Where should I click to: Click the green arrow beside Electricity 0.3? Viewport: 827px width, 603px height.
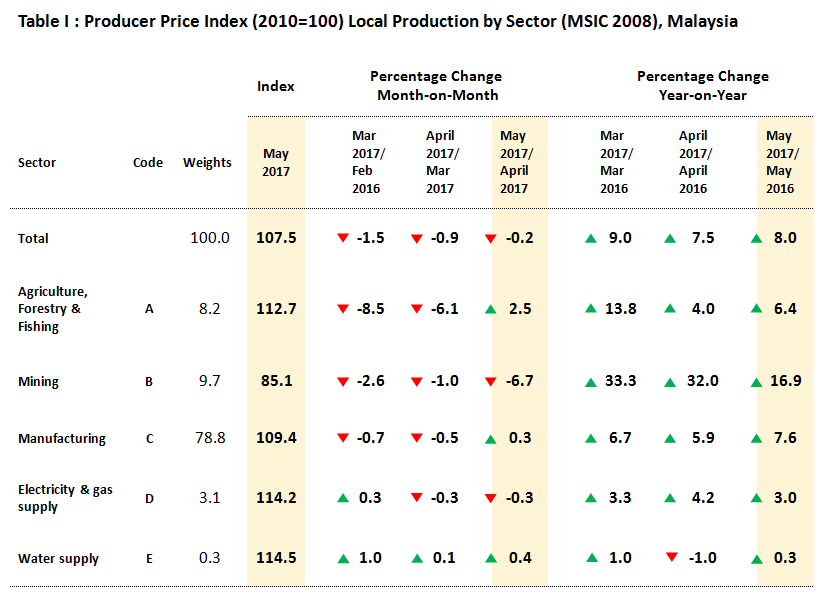[x=343, y=498]
